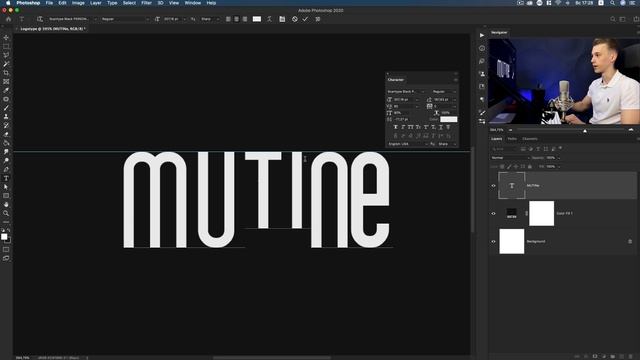Click text color swatch in options bar

(x=257, y=19)
